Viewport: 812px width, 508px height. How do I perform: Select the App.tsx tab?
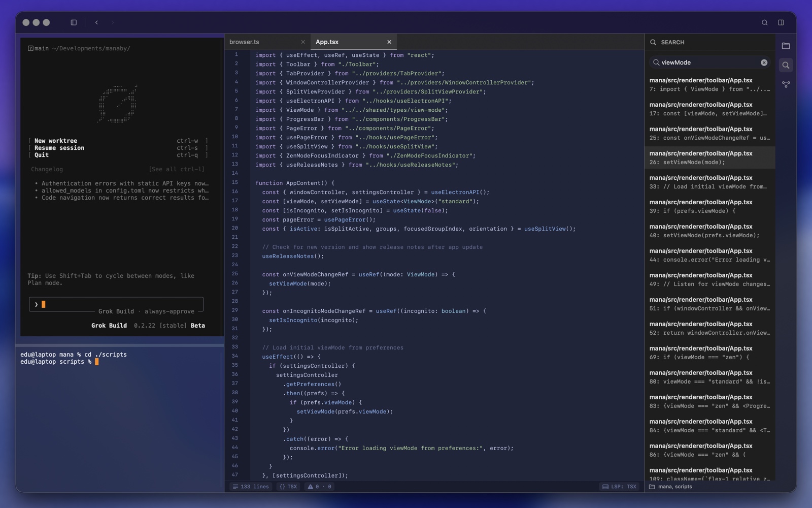pyautogui.click(x=354, y=42)
